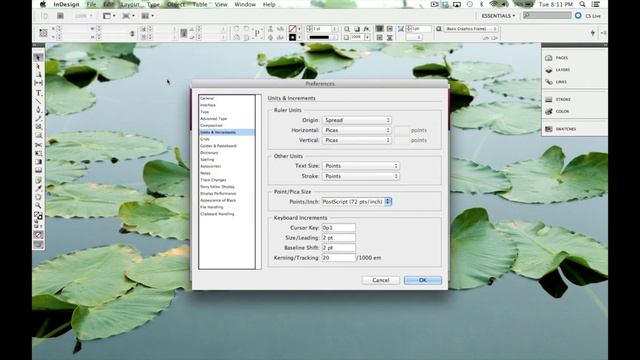The width and height of the screenshot is (640, 360).
Task: Open the Type menu
Action: (153, 4)
